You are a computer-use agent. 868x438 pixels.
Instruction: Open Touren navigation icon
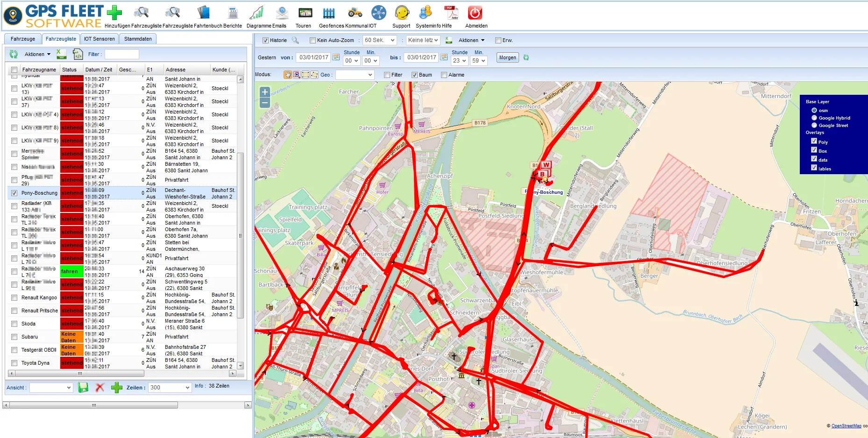coord(305,13)
